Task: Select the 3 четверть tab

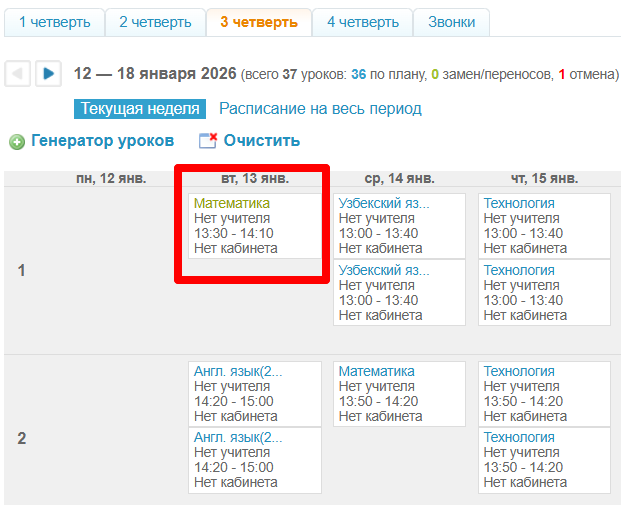Action: (x=258, y=22)
